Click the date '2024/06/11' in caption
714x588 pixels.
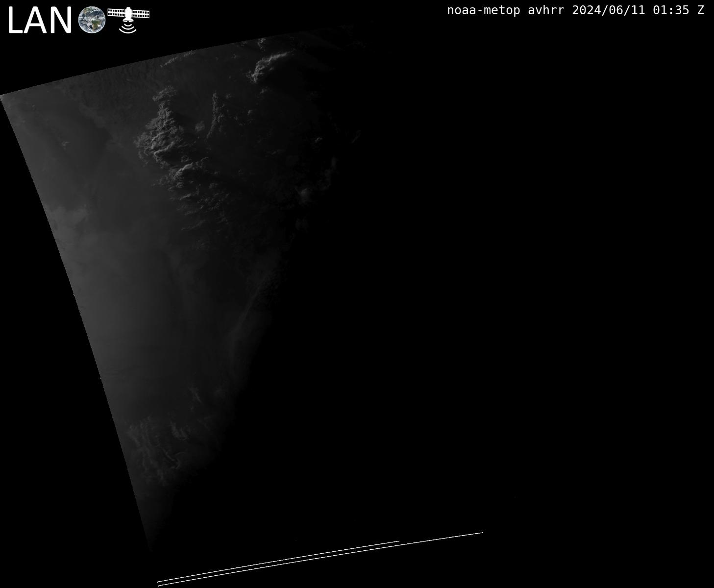point(609,10)
